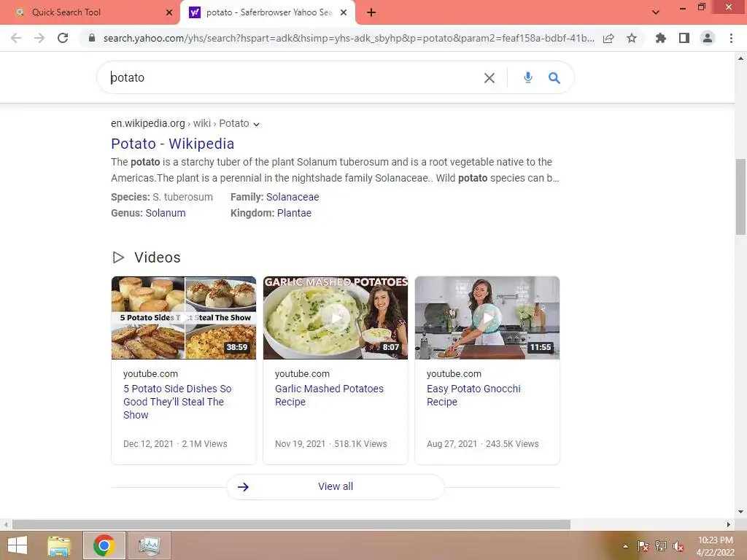Image resolution: width=747 pixels, height=560 pixels.
Task: Open the Videos section heading
Action: (158, 257)
